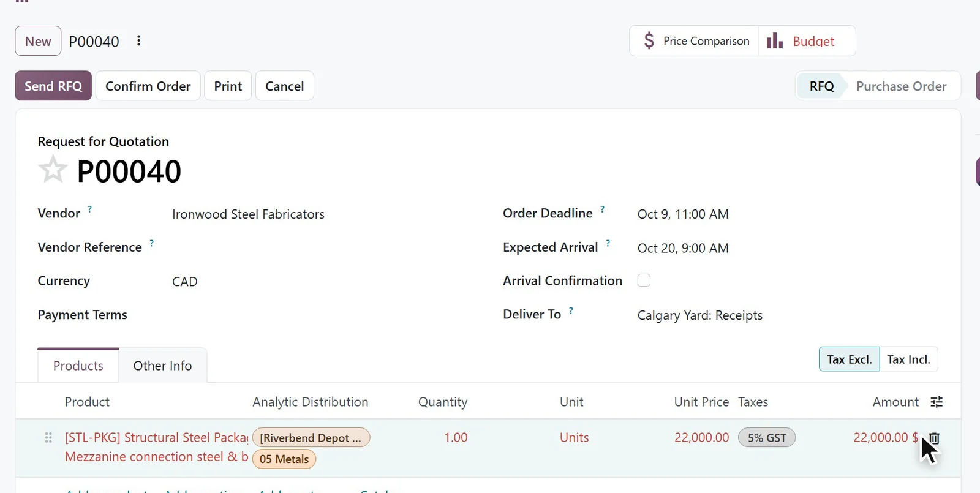Sort lines by the Quantity column header
This screenshot has width=980, height=493.
[x=443, y=402]
